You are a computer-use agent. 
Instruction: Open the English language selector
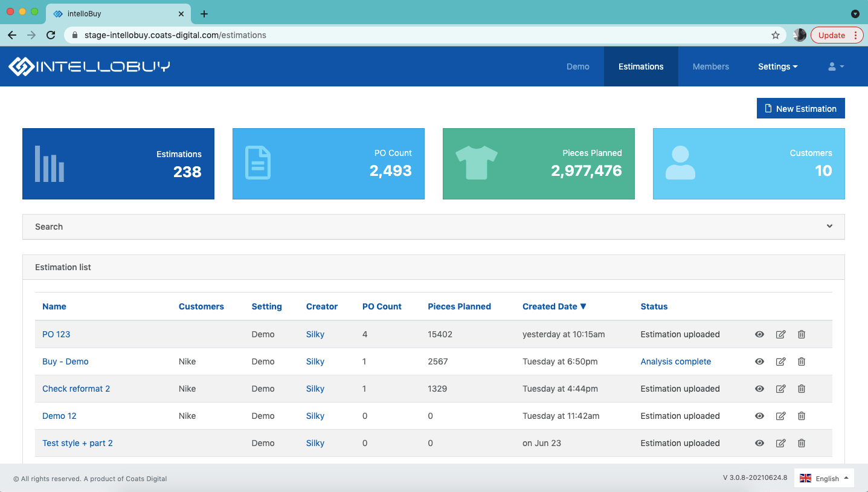click(x=823, y=478)
